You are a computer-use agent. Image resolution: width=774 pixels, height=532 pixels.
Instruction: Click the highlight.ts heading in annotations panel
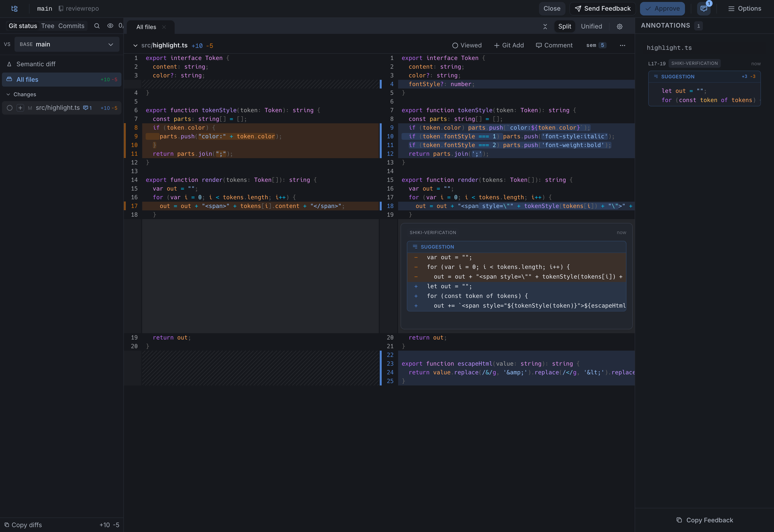point(669,48)
